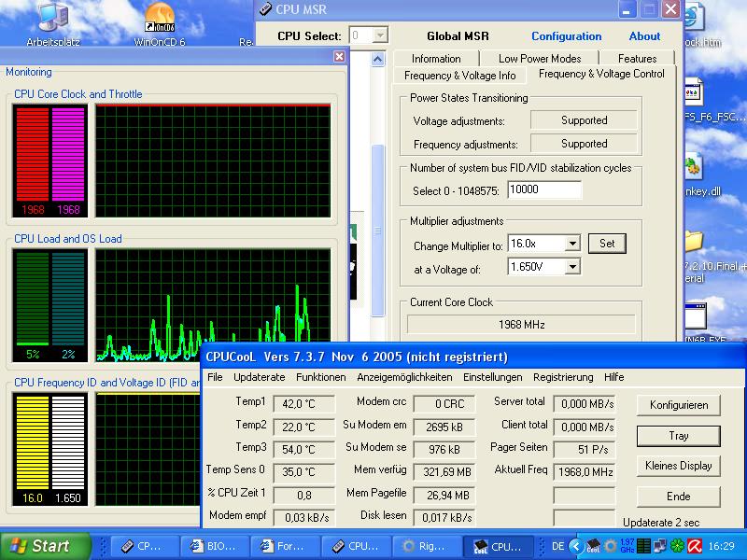Switch to the BIO... taskbar window
747x560 pixels.
pyautogui.click(x=217, y=546)
